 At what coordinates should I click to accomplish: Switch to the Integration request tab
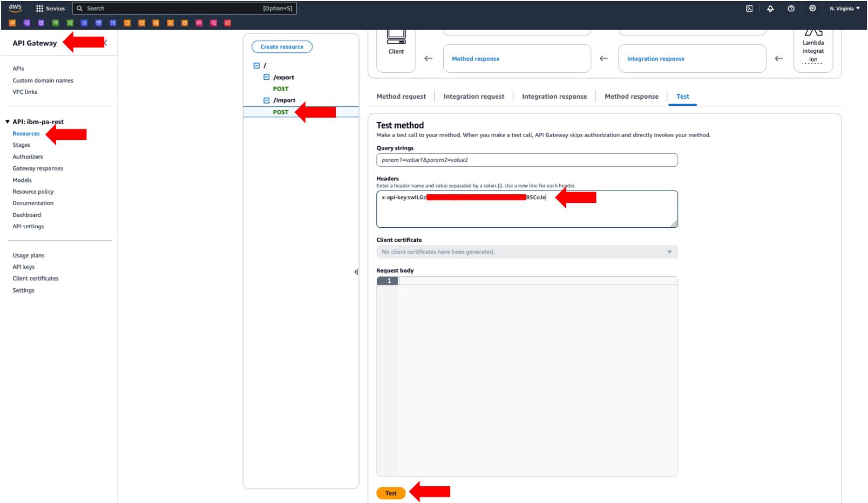point(474,97)
